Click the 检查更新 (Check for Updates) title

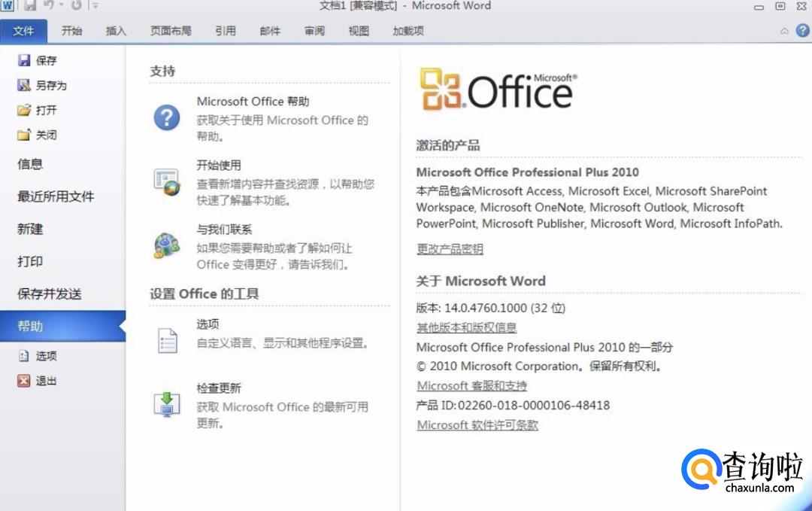(x=219, y=388)
